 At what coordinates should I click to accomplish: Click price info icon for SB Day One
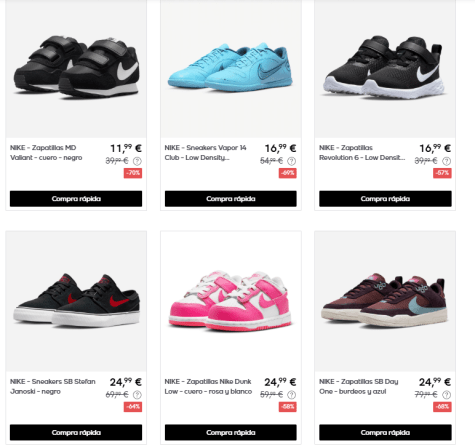click(x=446, y=395)
